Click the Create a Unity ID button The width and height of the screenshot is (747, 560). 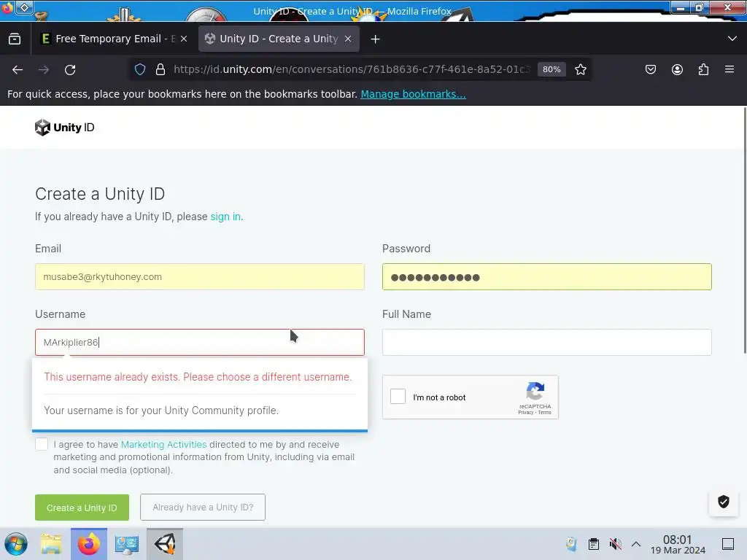pos(82,507)
